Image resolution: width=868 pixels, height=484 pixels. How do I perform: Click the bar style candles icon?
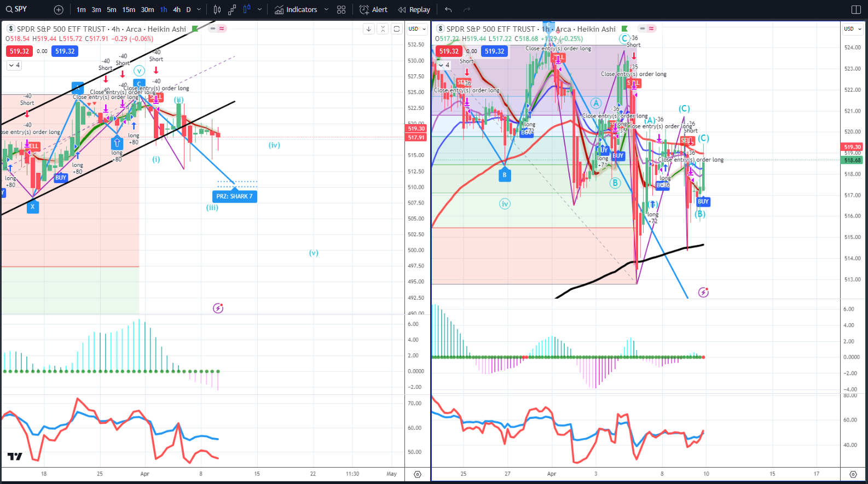pos(217,10)
